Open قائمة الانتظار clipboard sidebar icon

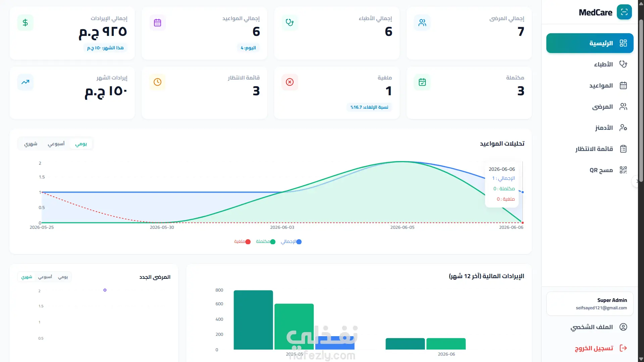click(x=623, y=149)
